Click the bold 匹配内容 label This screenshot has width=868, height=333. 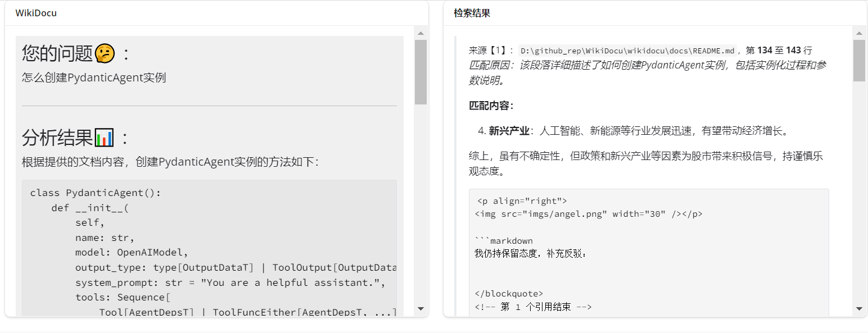491,106
